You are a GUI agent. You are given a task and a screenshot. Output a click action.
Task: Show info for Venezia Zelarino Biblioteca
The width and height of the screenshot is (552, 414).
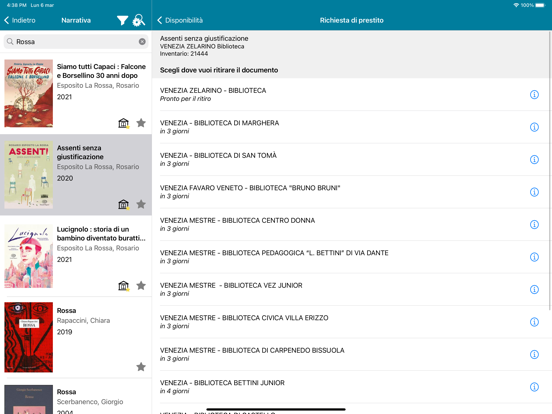[x=534, y=94]
